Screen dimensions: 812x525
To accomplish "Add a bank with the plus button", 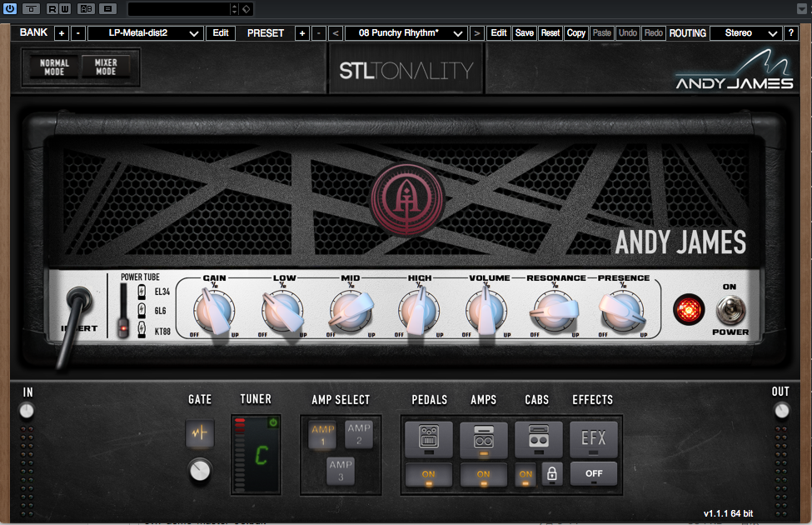I will [61, 33].
